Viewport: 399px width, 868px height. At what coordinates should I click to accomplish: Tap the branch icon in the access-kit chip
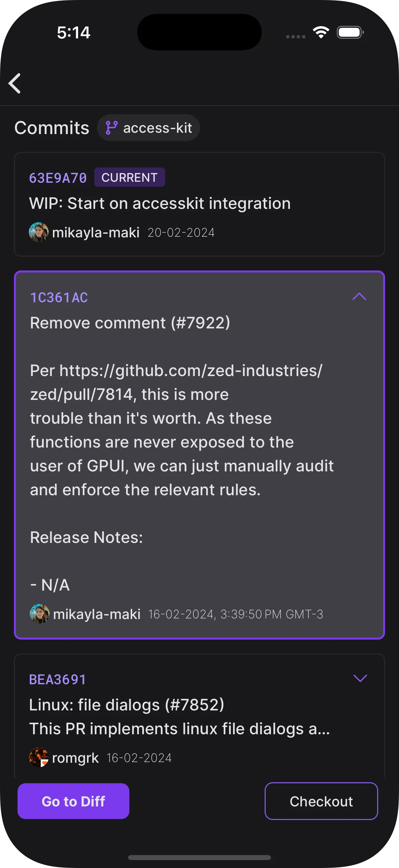111,127
